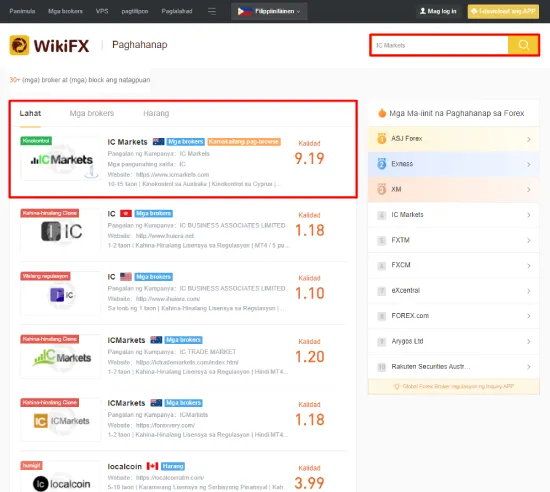The height and width of the screenshot is (492, 550).
Task: Click the second-place medal icon beside Exness
Action: pyautogui.click(x=381, y=164)
